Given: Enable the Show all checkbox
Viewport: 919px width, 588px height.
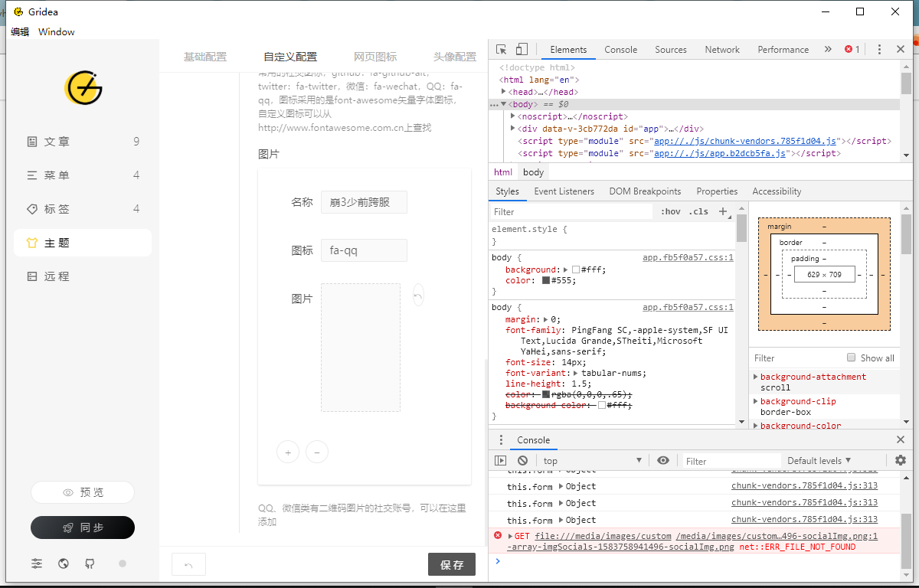Looking at the screenshot, I should pos(851,358).
